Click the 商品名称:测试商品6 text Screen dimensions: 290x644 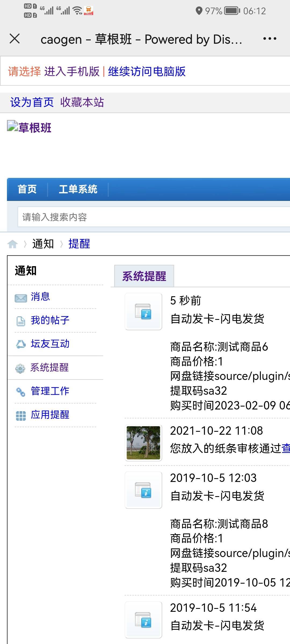coord(219,347)
